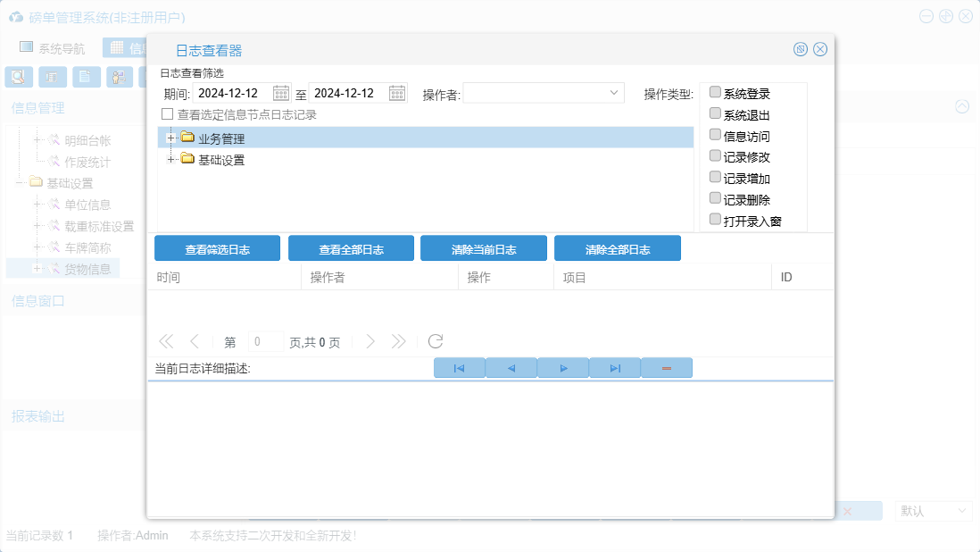
Task: Open the 操作者 dropdown list
Action: click(614, 93)
